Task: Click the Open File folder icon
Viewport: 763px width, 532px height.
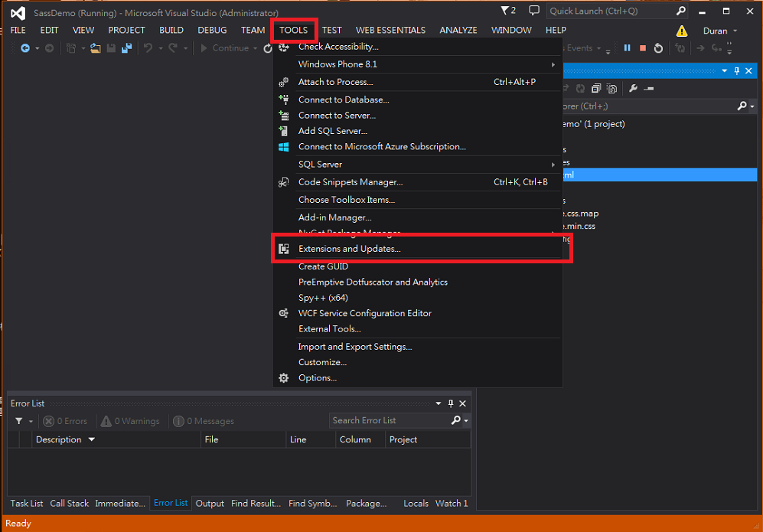Action: point(96,47)
